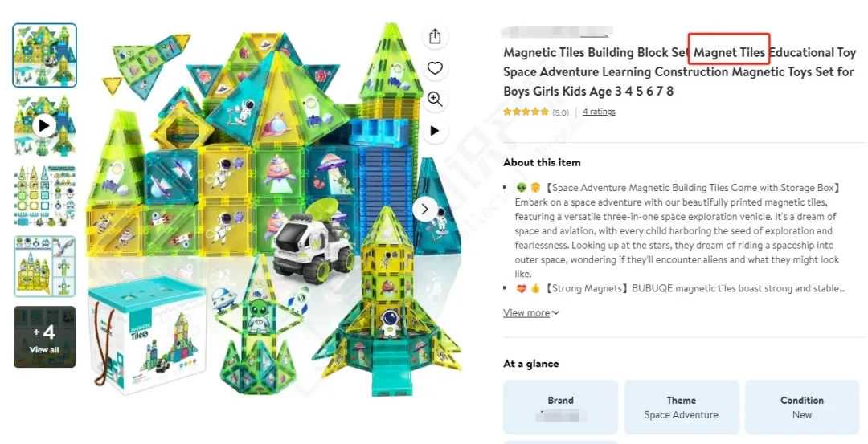Play the video thumbnail in gallery
The height and width of the screenshot is (444, 868).
click(x=44, y=125)
